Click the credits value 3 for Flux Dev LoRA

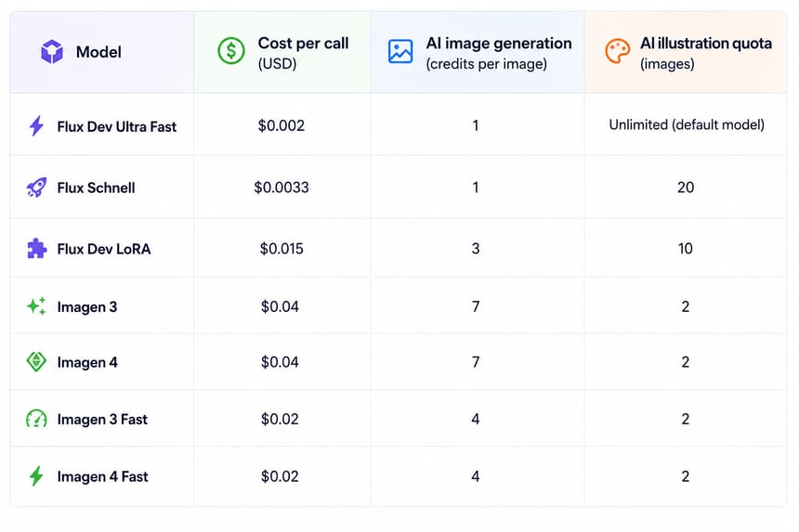pos(476,249)
